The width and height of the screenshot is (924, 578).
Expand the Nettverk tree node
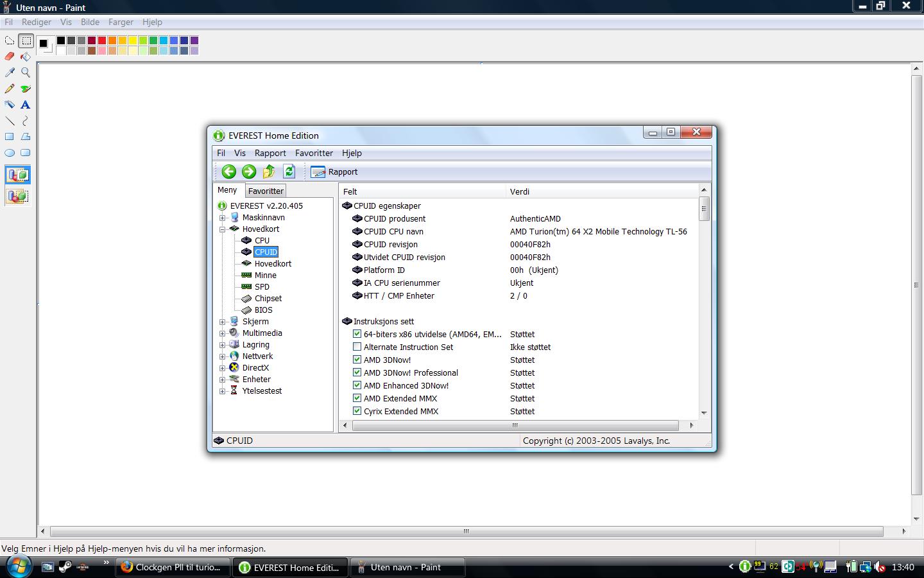(223, 356)
